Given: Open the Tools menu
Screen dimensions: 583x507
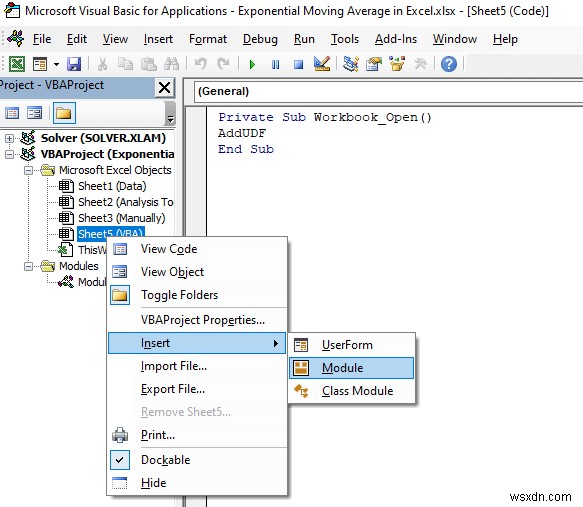Looking at the screenshot, I should (x=345, y=39).
